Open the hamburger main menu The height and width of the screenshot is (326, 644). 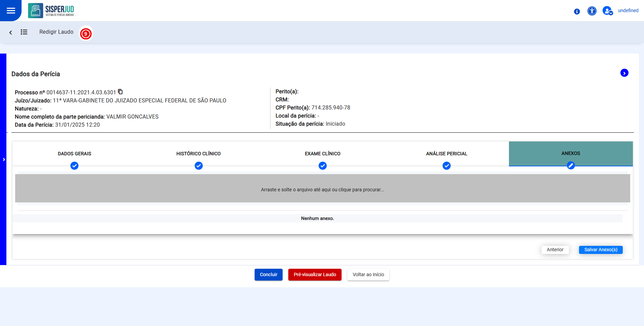coord(11,10)
